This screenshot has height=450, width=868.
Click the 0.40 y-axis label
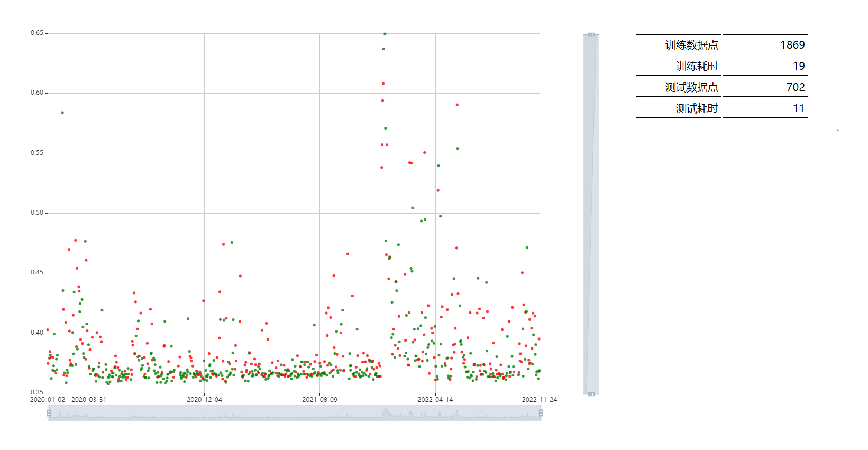[37, 333]
